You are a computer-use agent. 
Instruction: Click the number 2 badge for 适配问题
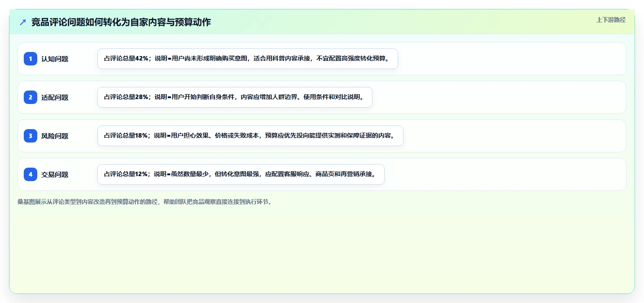(31, 97)
